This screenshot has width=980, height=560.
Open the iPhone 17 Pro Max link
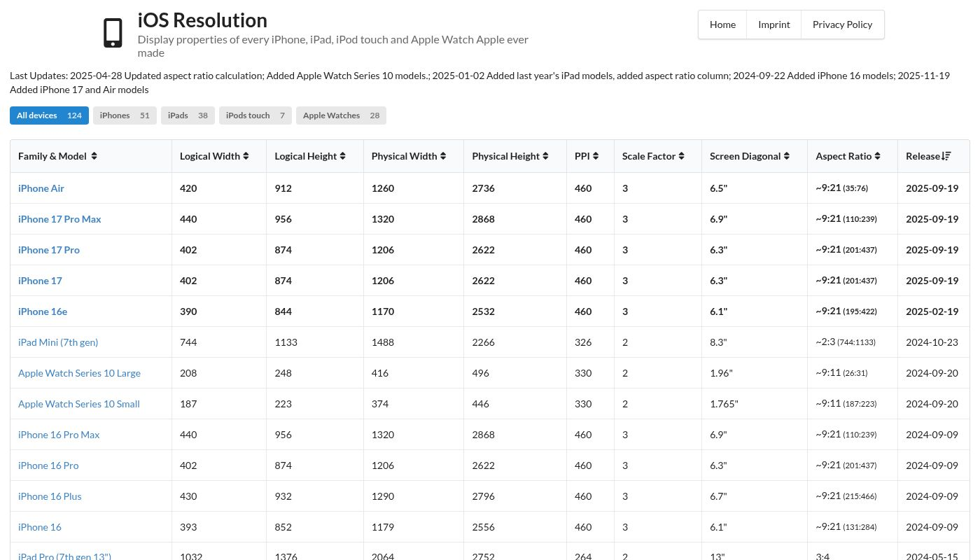coord(59,219)
